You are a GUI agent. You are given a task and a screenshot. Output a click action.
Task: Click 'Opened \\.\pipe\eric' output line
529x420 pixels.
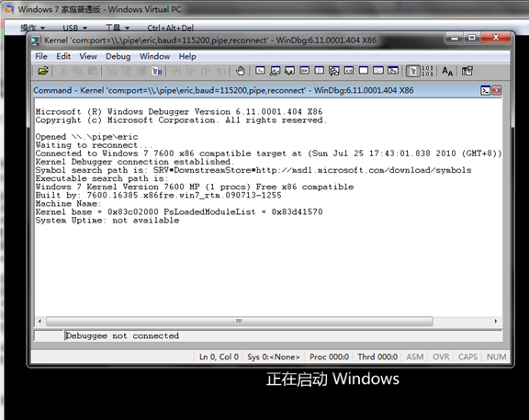[86, 137]
